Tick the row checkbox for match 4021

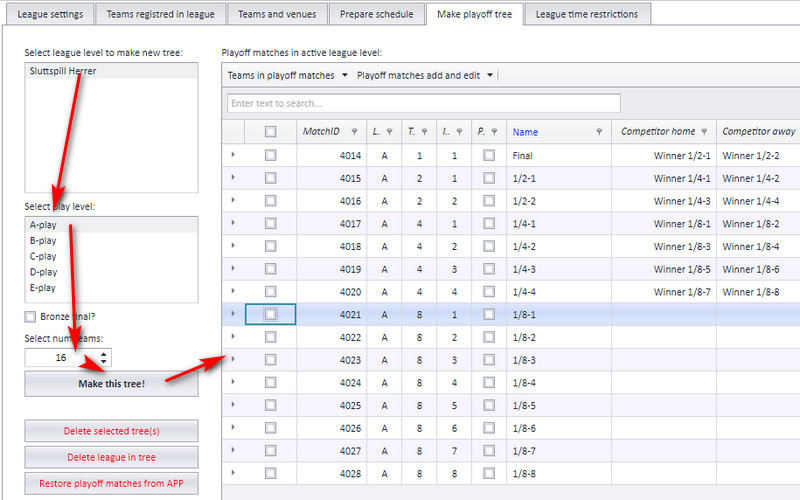(270, 314)
